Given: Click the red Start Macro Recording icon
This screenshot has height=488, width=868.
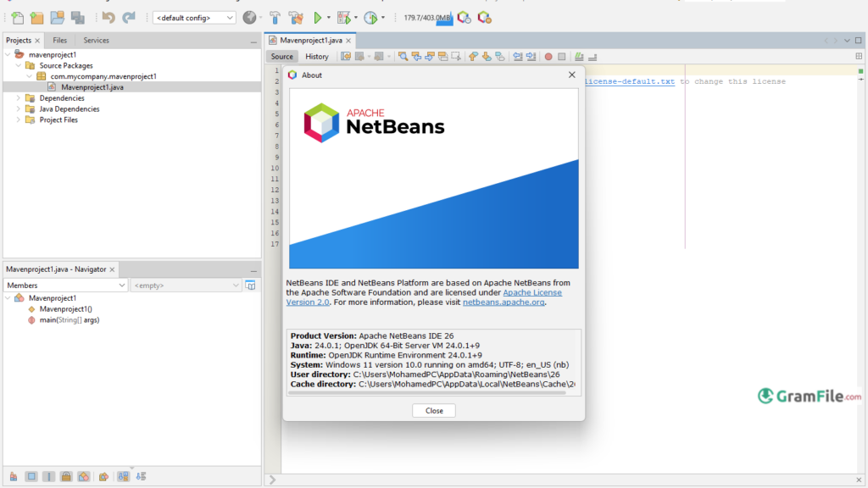Looking at the screenshot, I should pyautogui.click(x=548, y=57).
